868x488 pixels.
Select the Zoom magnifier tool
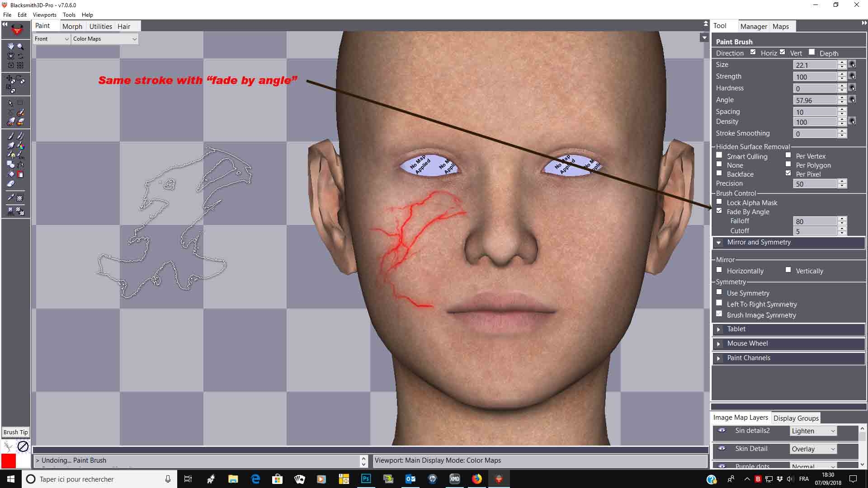click(x=20, y=46)
